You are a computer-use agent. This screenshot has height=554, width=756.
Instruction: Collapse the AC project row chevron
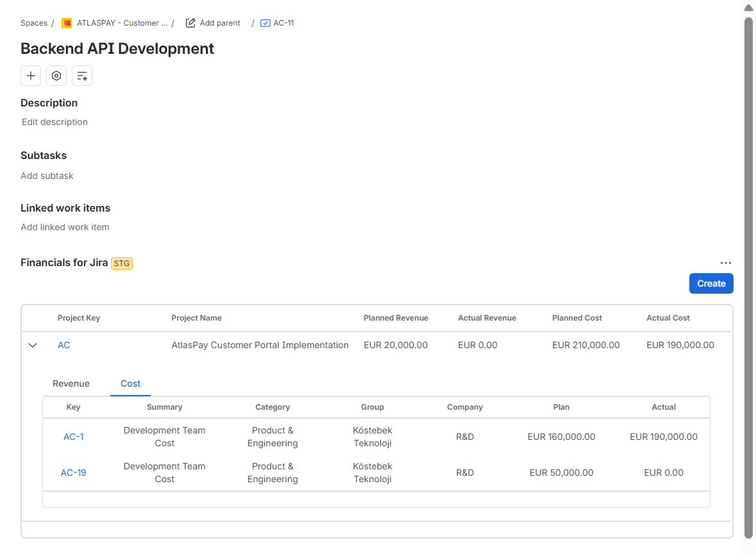(x=33, y=345)
